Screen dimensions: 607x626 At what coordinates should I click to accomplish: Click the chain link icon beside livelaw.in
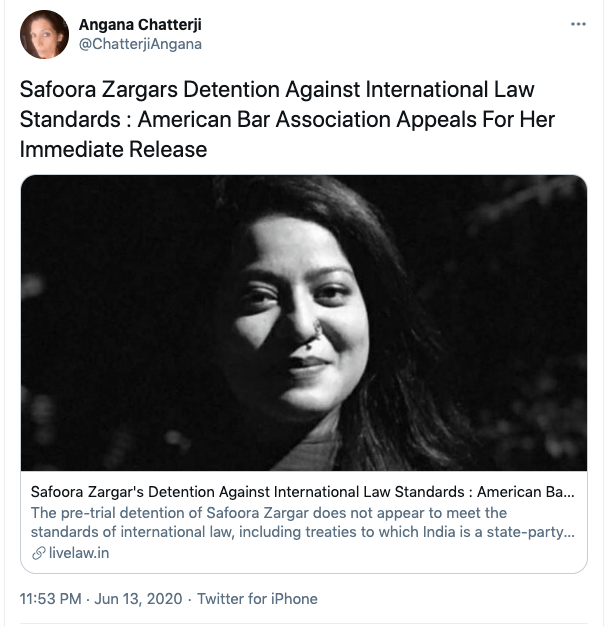pos(39,553)
